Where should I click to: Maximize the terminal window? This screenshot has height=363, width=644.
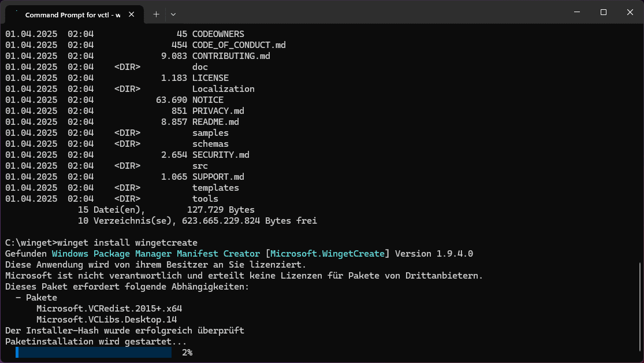603,12
